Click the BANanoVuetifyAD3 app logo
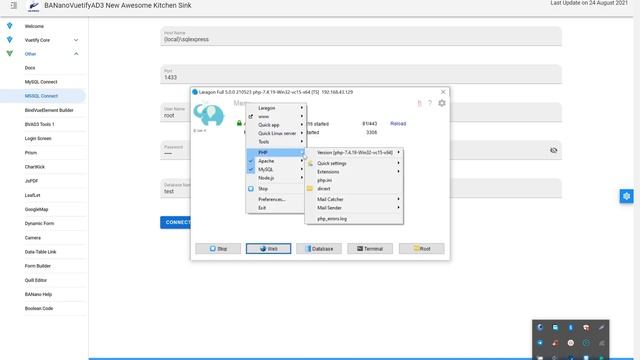The image size is (640, 360). [33, 6]
